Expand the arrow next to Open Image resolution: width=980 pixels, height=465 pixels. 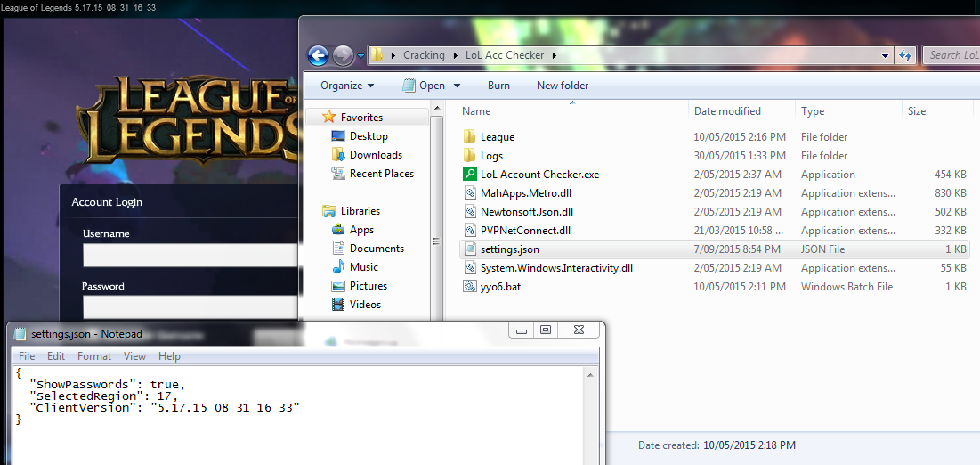pos(457,86)
